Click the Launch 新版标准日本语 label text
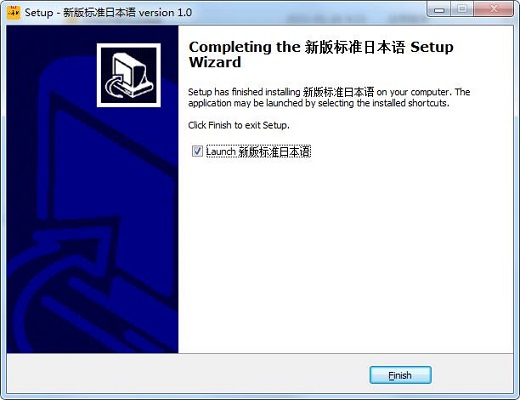The width and height of the screenshot is (520, 400). [x=258, y=152]
